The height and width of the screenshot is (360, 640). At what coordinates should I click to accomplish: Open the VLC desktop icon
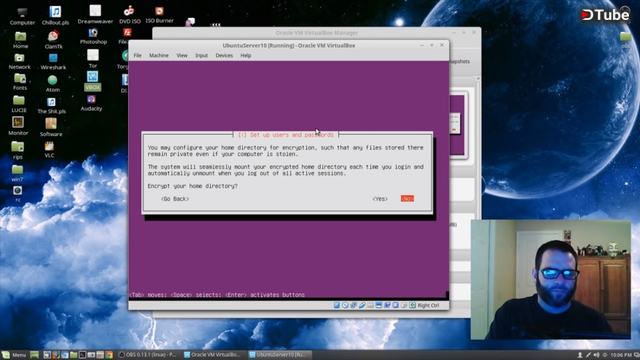click(x=49, y=149)
